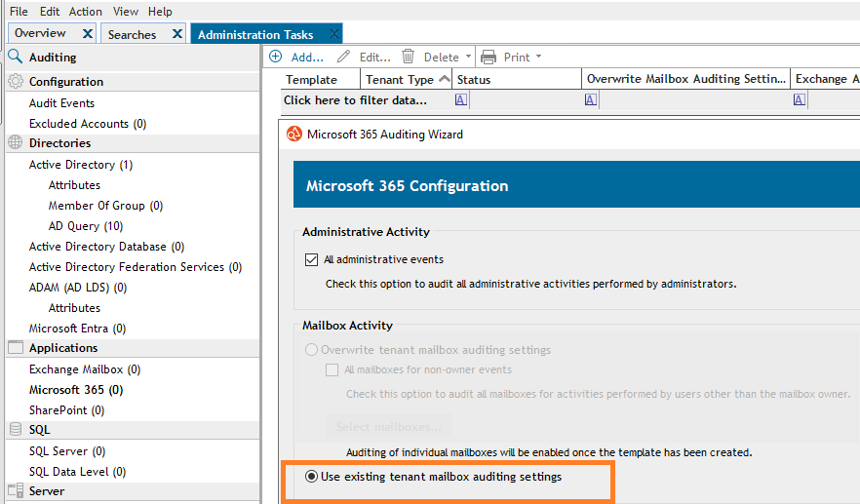860x504 pixels.
Task: Select Exchange Mailbox (0)
Action: 85,369
